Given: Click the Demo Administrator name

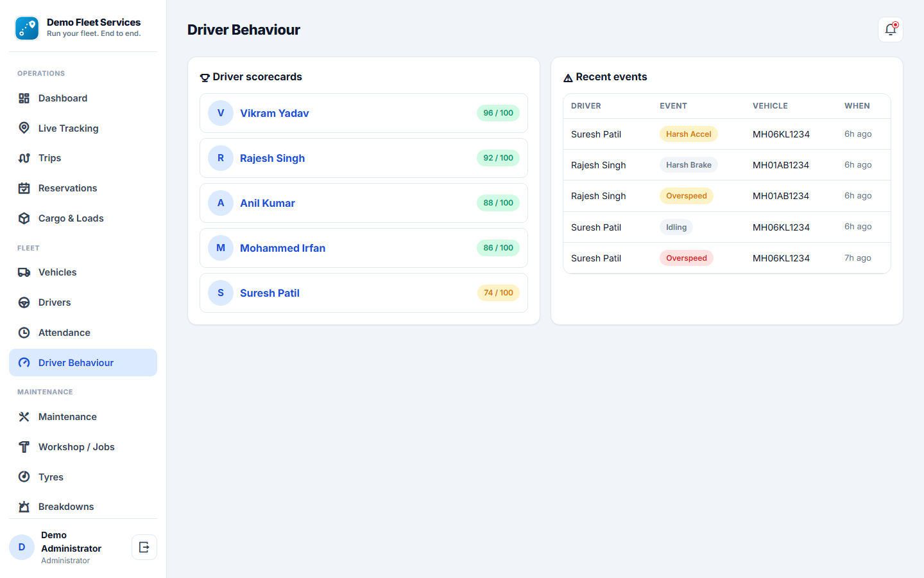Looking at the screenshot, I should pos(71,541).
